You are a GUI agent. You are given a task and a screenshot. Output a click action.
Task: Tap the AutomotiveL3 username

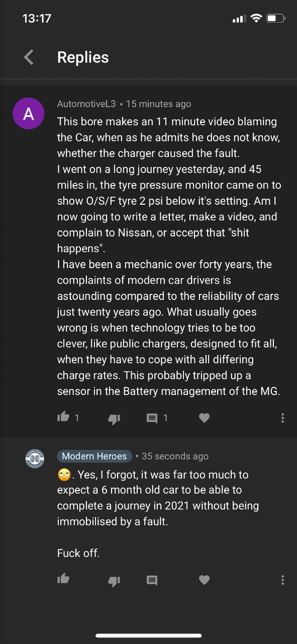(86, 104)
